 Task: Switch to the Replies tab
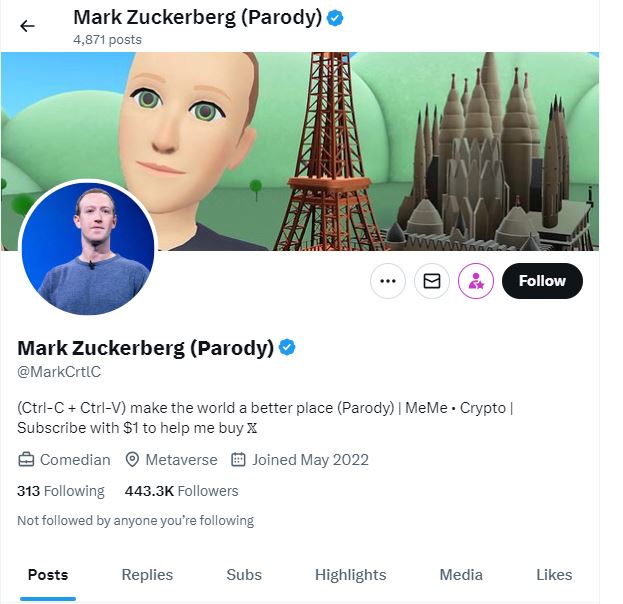147,574
